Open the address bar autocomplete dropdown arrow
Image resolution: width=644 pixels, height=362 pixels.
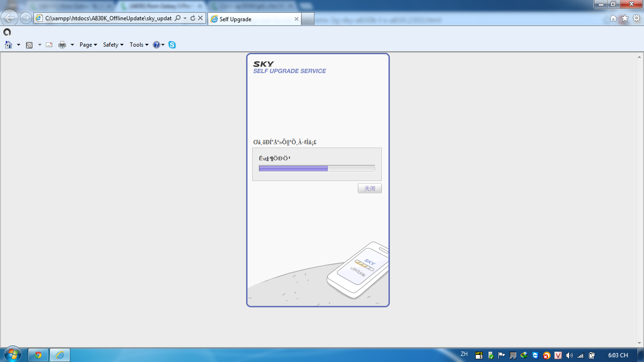tap(185, 18)
